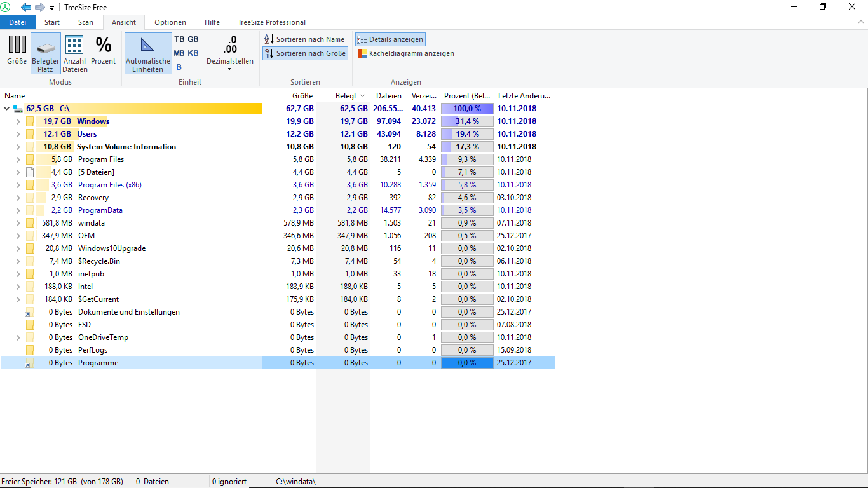Expand the Users folder

point(18,134)
